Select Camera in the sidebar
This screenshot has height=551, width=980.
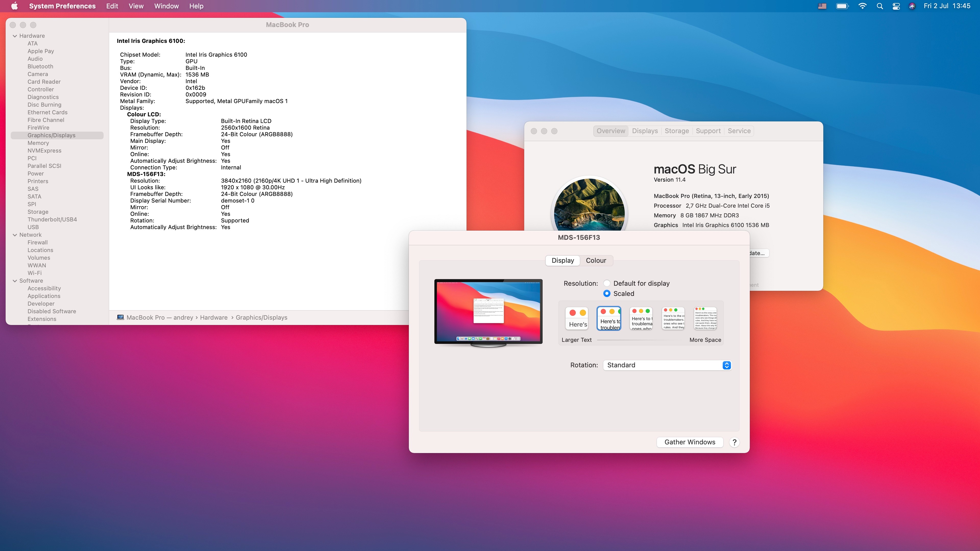38,74
